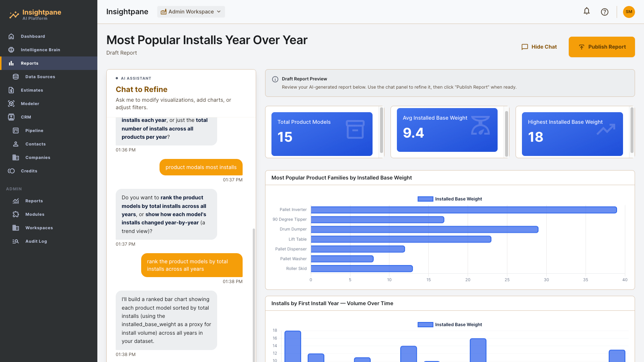The image size is (644, 362).
Task: Click the Highest Installed Base Weight card scrollbar
Action: (632, 130)
